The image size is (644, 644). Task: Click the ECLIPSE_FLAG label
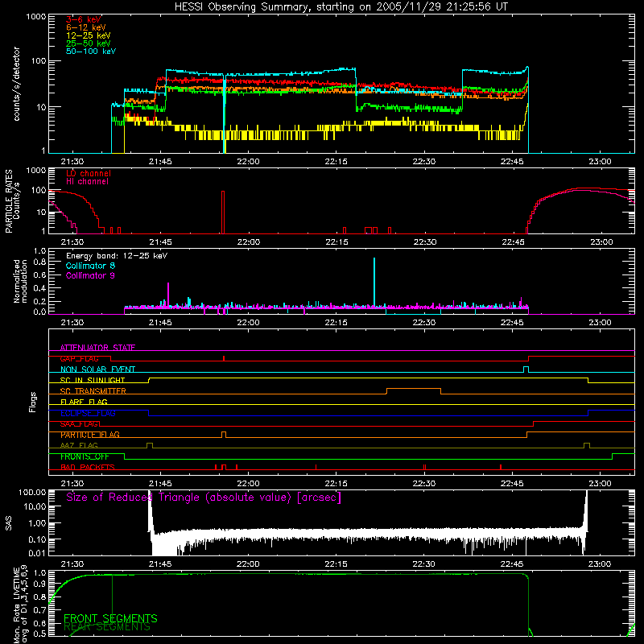coord(88,413)
